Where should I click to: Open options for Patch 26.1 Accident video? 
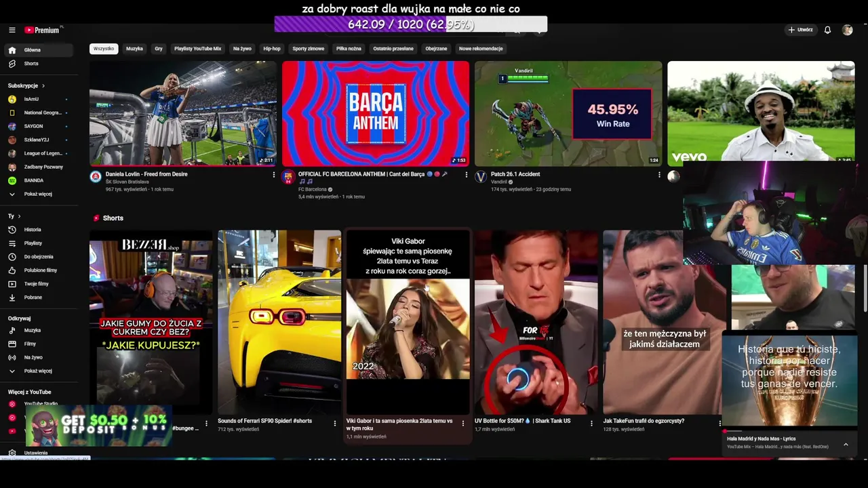coord(659,175)
